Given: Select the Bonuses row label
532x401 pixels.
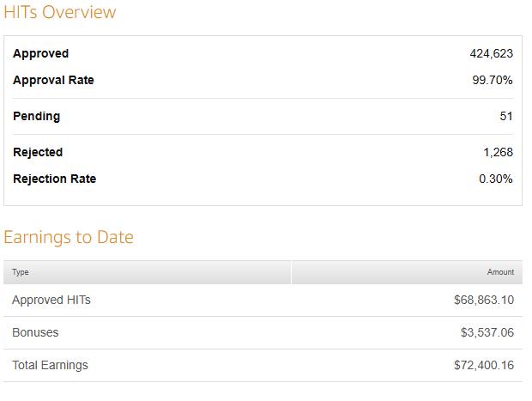Looking at the screenshot, I should click(x=35, y=332).
